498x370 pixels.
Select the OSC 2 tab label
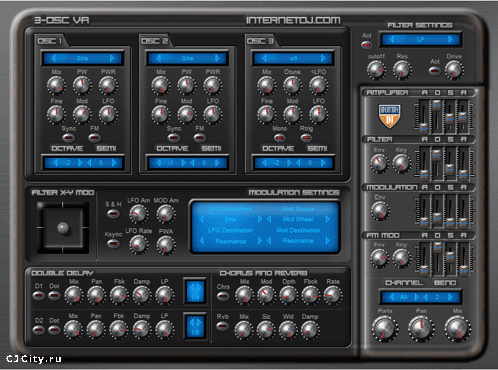pos(154,41)
